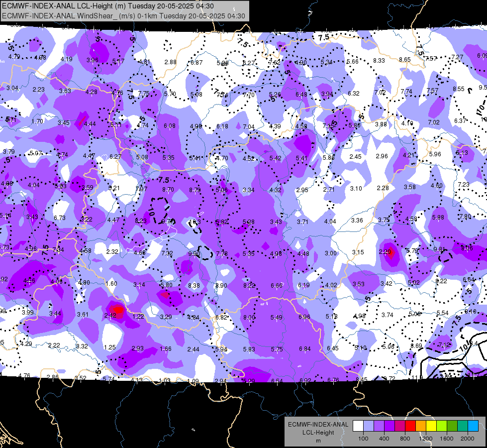
Task: Click the wind shear value "8.00"
Action: [x=249, y=318]
